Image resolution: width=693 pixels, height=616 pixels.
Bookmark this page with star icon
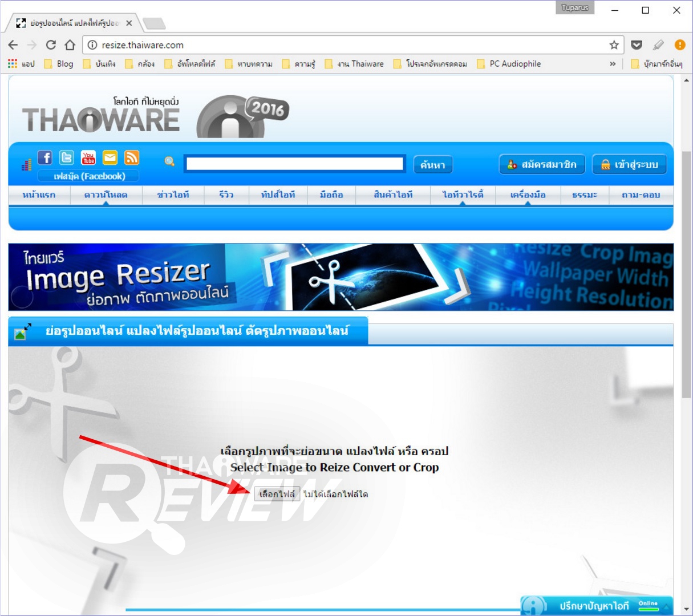[614, 45]
